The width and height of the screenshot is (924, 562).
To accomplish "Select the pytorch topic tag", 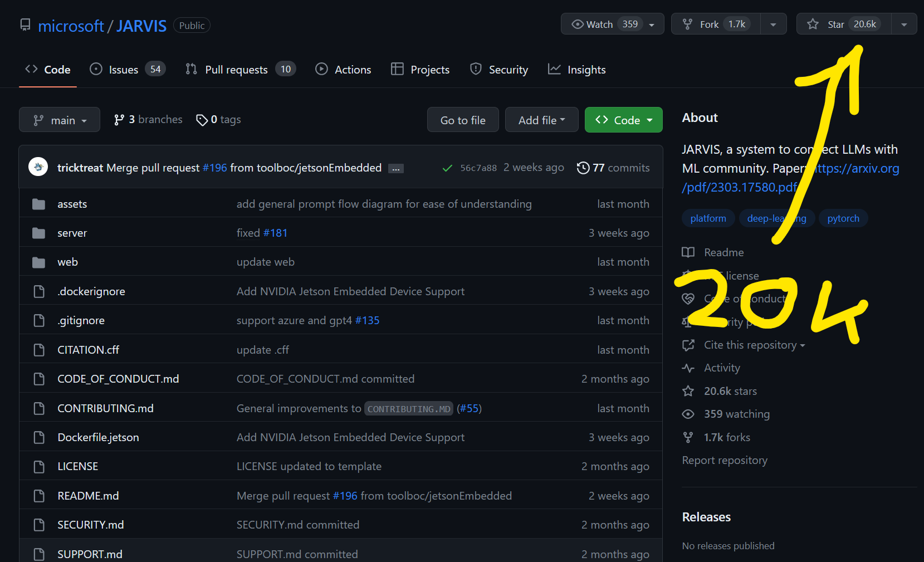I will [x=843, y=218].
